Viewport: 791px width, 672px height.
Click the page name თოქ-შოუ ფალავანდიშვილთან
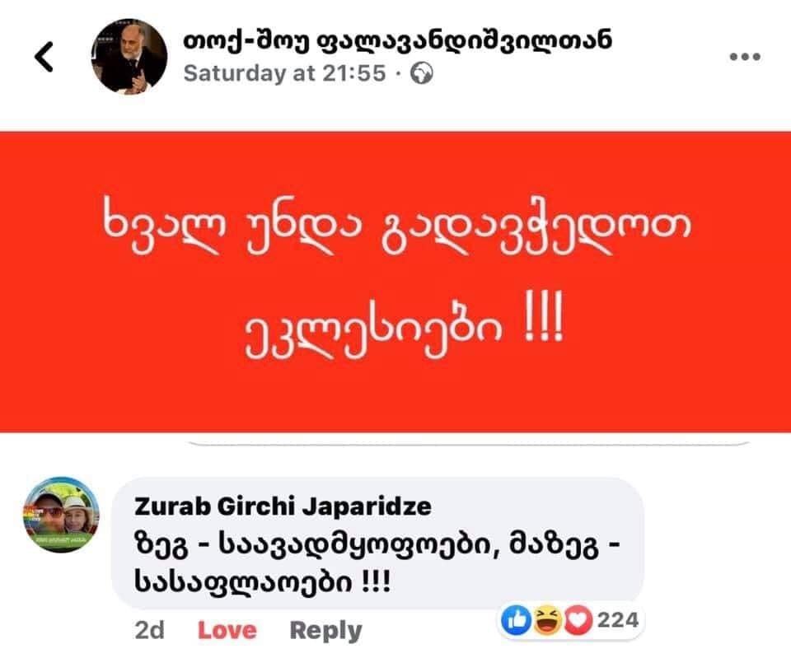pyautogui.click(x=397, y=42)
